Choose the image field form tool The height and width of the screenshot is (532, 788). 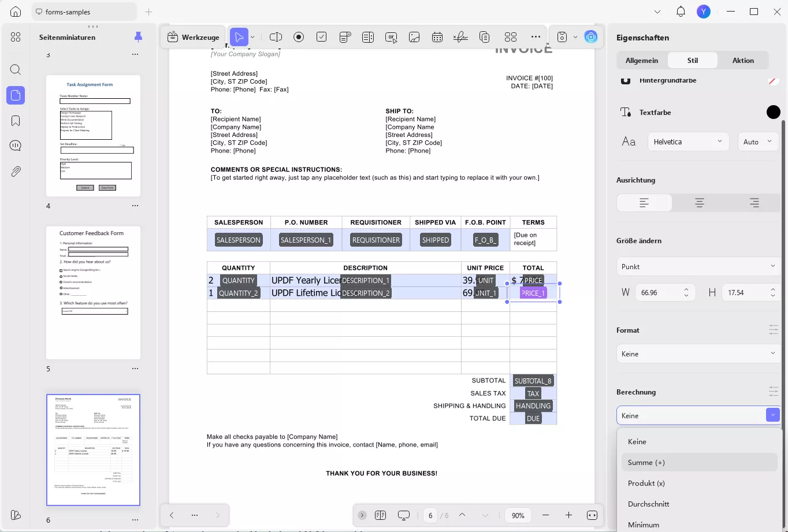point(414,37)
